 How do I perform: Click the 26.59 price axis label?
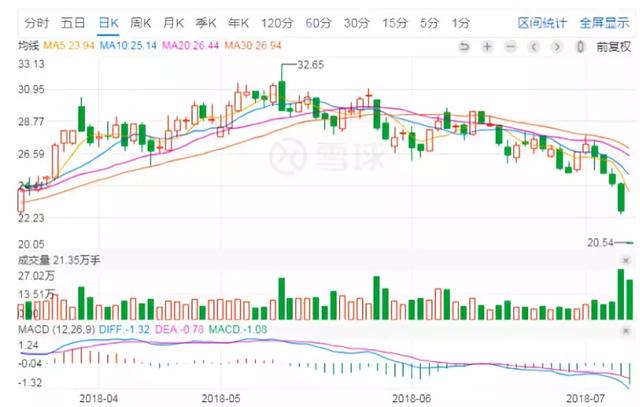point(31,154)
